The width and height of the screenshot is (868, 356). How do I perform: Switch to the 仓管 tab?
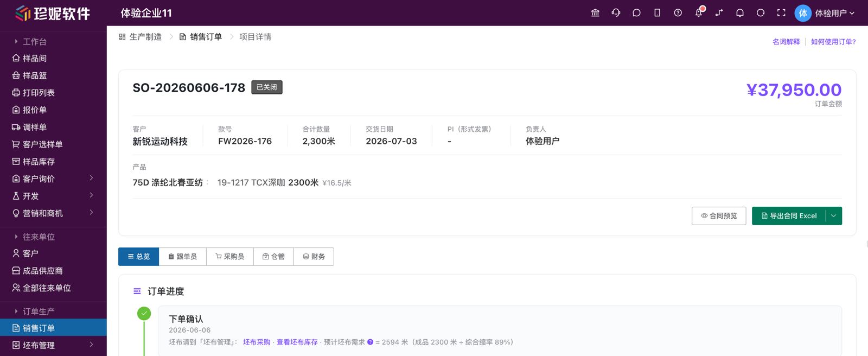tap(273, 257)
